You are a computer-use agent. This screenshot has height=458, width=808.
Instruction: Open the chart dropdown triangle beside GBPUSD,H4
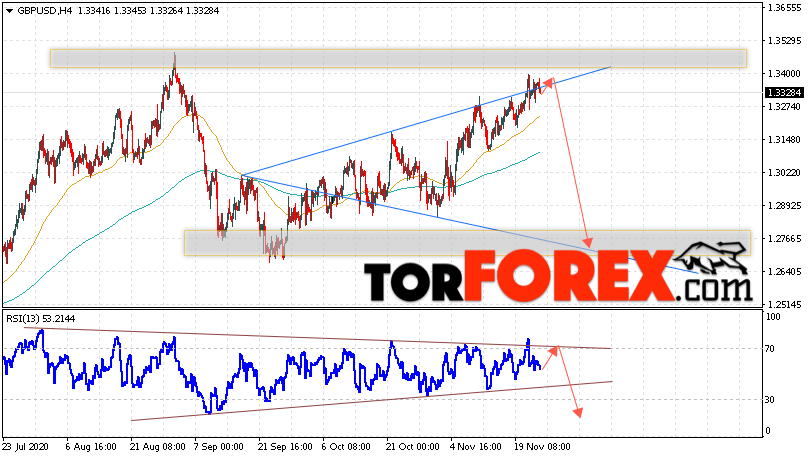click(9, 11)
